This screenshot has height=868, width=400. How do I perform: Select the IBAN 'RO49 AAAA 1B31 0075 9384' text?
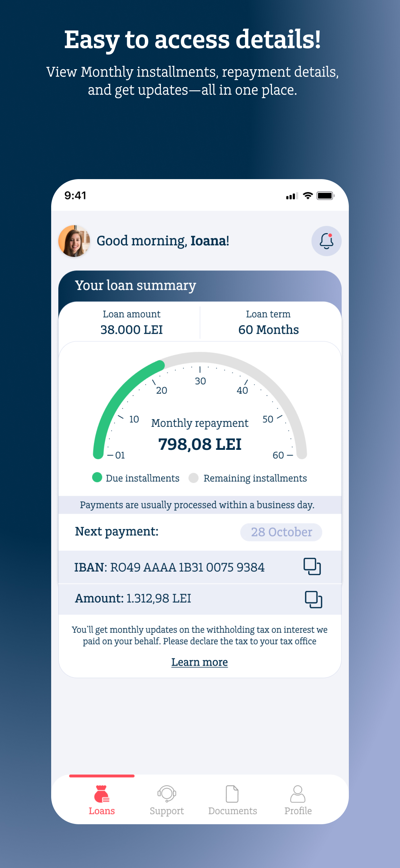pos(187,567)
